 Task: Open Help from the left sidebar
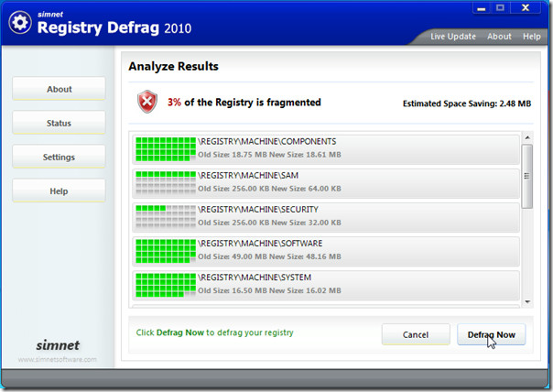(x=59, y=191)
